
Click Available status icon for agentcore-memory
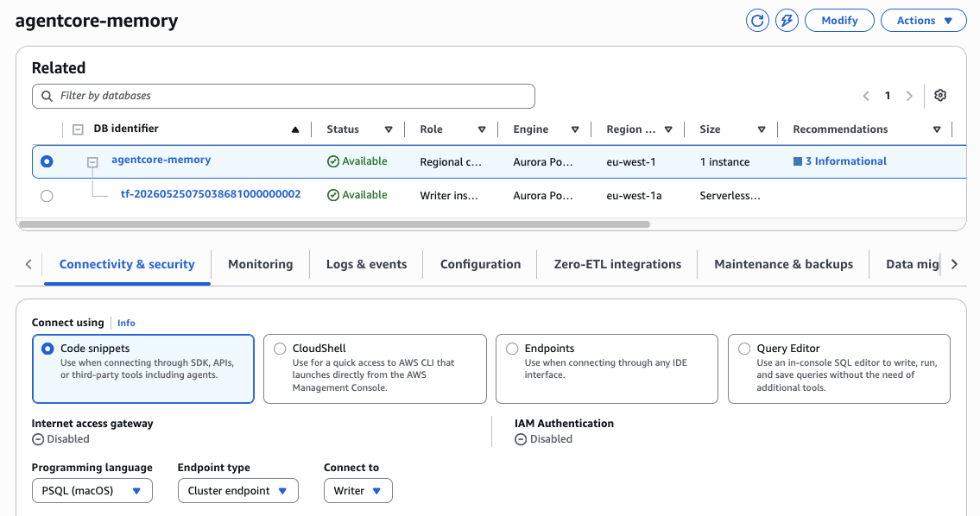(333, 161)
